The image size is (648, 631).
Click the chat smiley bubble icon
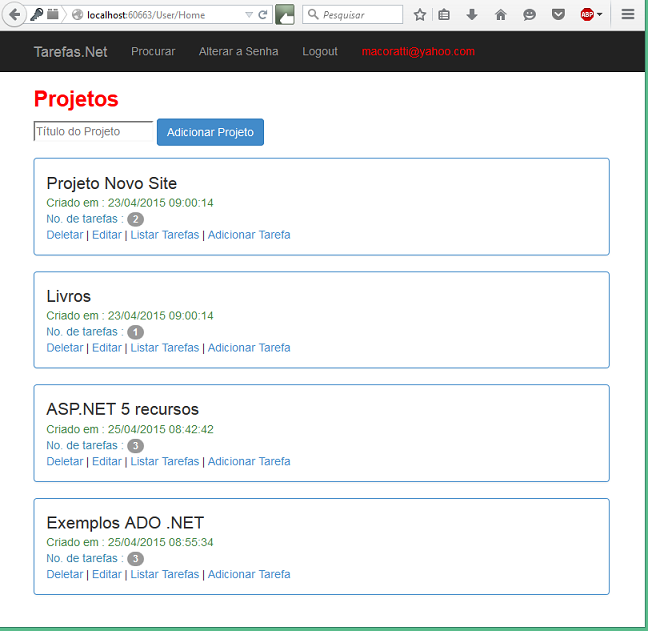pos(529,15)
